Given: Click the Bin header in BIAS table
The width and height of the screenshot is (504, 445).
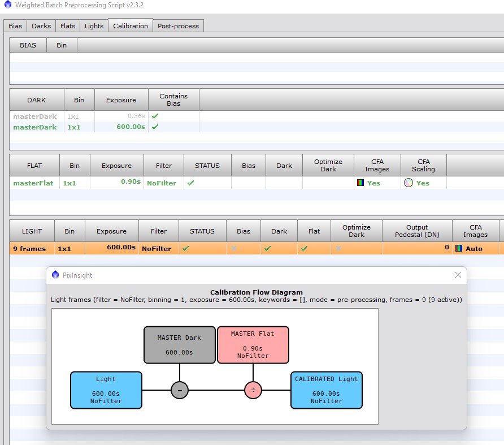Looking at the screenshot, I should point(62,45).
